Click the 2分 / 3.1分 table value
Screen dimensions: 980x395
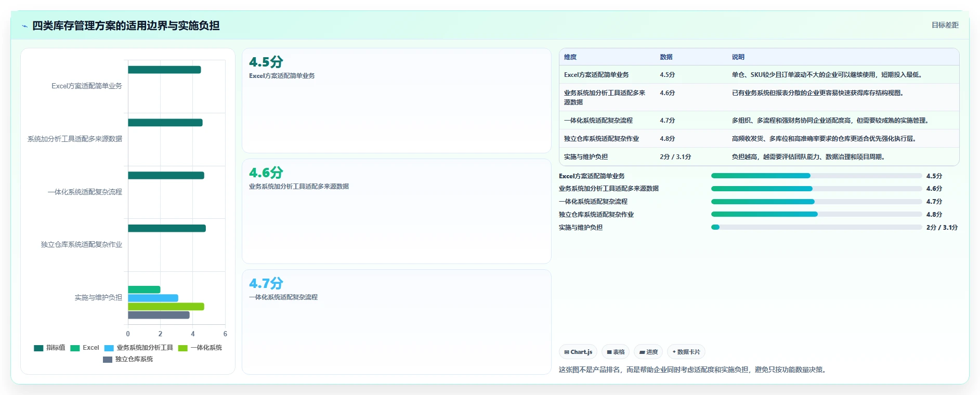tap(675, 157)
